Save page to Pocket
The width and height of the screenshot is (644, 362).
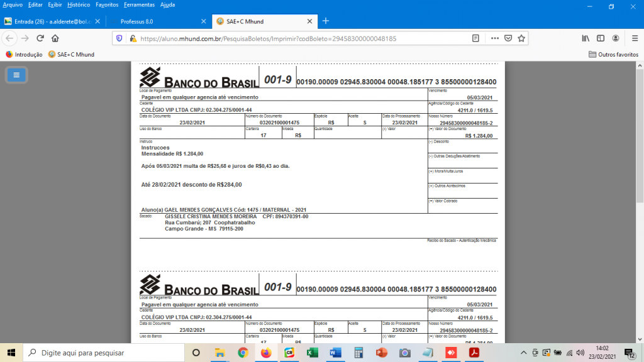(x=508, y=38)
